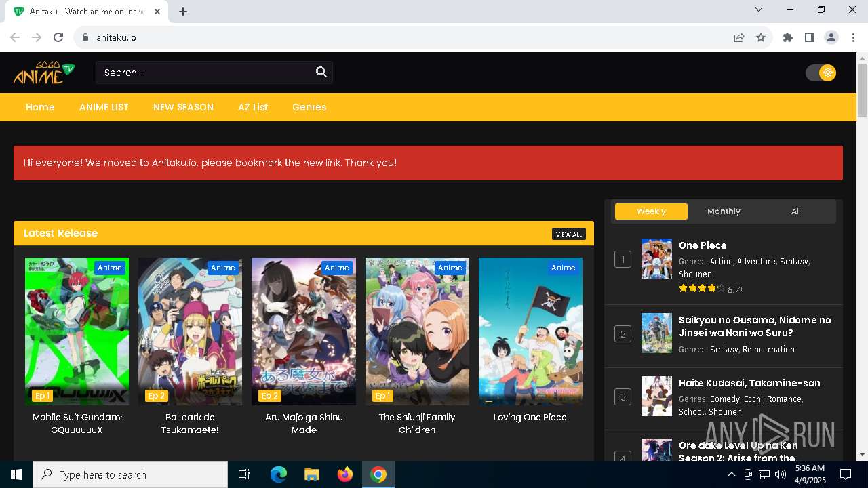Click the Share page icon
This screenshot has height=488, width=868.
point(739,37)
